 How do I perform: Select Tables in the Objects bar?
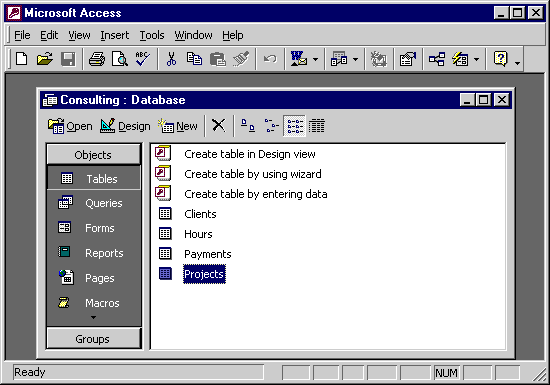point(94,178)
